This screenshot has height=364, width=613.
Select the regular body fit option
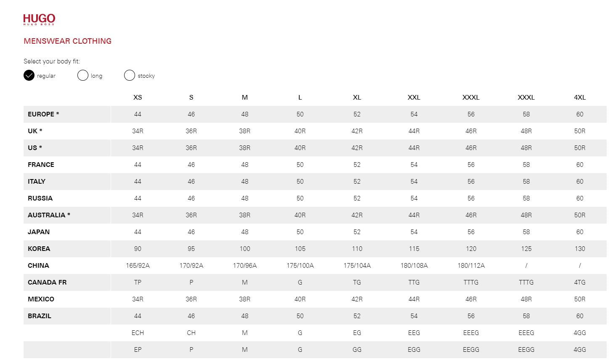[29, 76]
